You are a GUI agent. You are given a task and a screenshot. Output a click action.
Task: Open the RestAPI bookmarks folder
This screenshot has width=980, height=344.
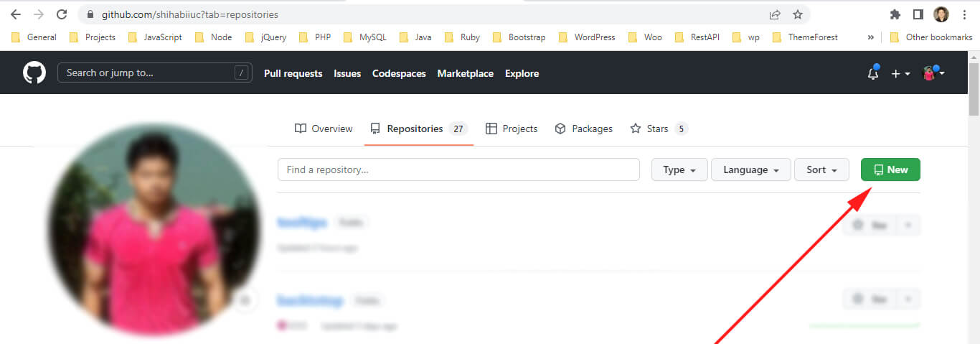pyautogui.click(x=698, y=37)
